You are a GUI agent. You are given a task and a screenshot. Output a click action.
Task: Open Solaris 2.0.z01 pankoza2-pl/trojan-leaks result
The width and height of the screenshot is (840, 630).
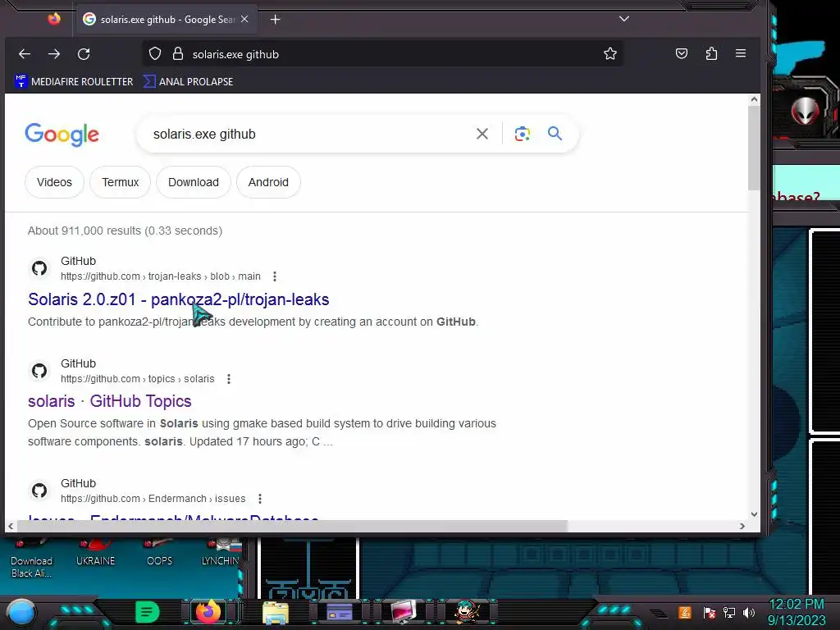tap(178, 299)
